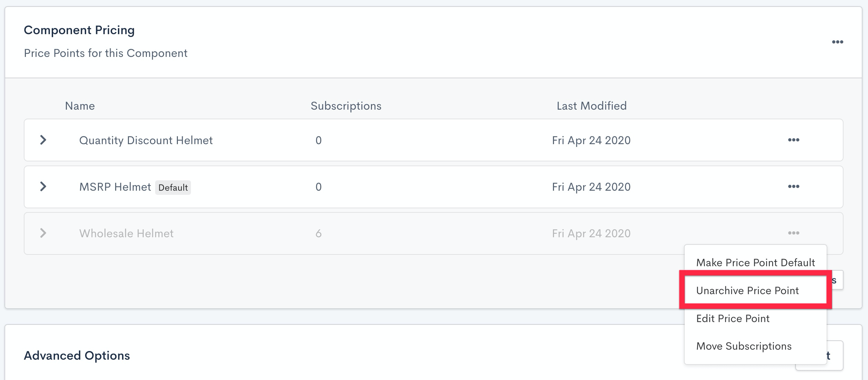
Task: Click the Name column header
Action: point(80,106)
